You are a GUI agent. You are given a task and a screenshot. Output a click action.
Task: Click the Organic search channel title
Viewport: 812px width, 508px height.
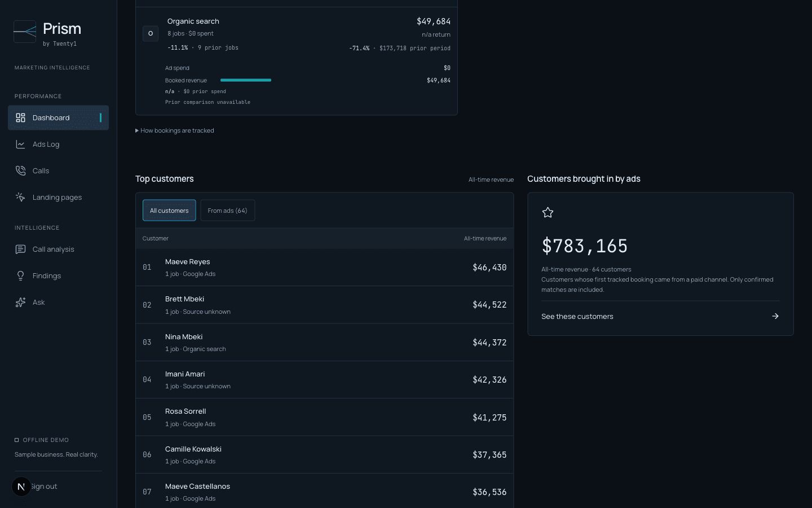coord(193,21)
